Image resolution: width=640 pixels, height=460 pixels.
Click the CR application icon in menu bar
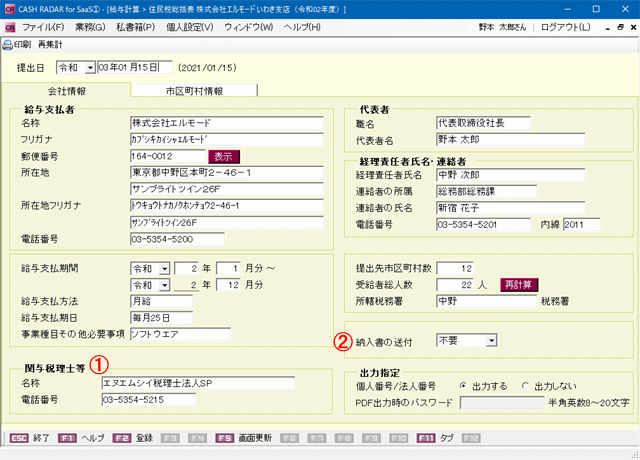pyautogui.click(x=10, y=27)
